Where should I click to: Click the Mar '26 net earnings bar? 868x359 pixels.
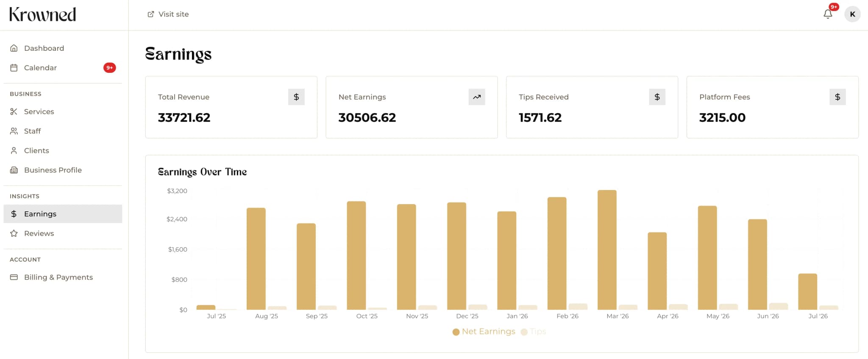pyautogui.click(x=607, y=250)
